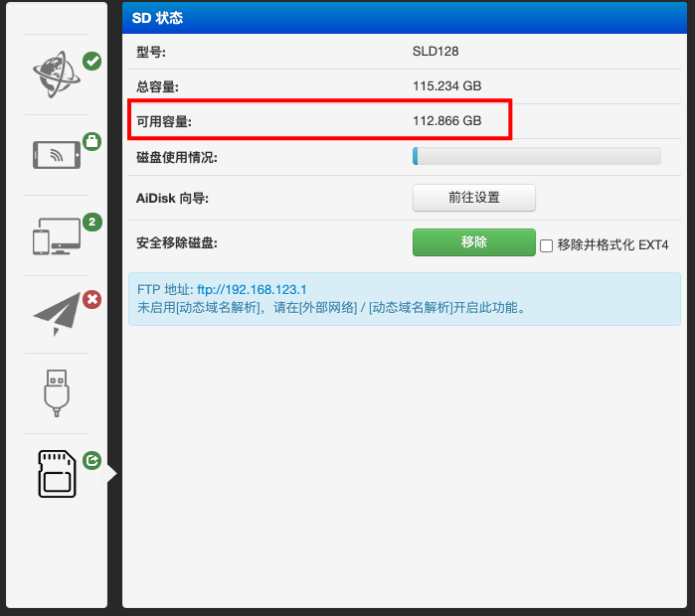Image resolution: width=695 pixels, height=616 pixels.
Task: Enable the 移除并格式化 EXT4 checkbox
Action: [x=546, y=245]
